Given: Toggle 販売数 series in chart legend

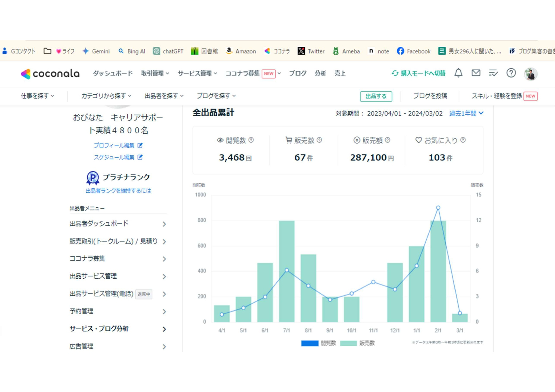Looking at the screenshot, I should click(x=357, y=343).
